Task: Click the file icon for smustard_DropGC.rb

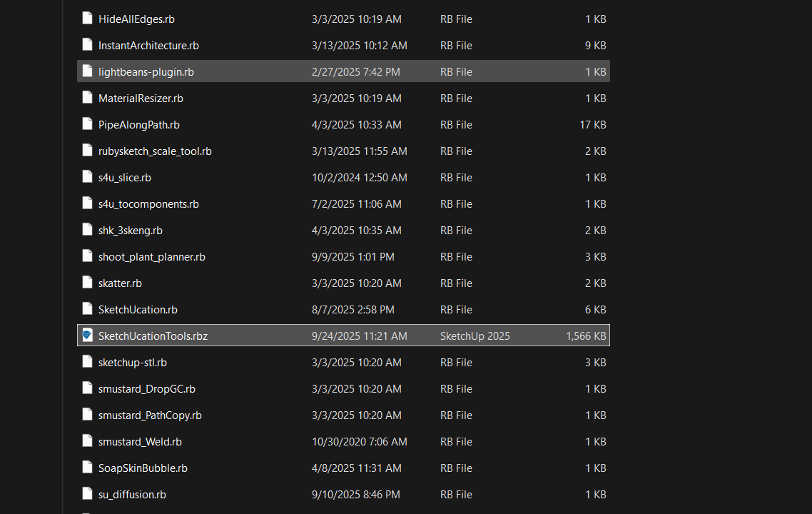Action: coord(87,388)
